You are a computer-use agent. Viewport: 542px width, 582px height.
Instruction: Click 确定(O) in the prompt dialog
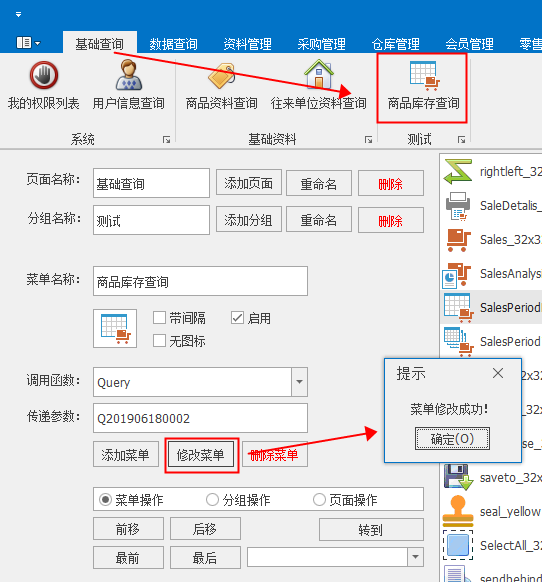452,439
